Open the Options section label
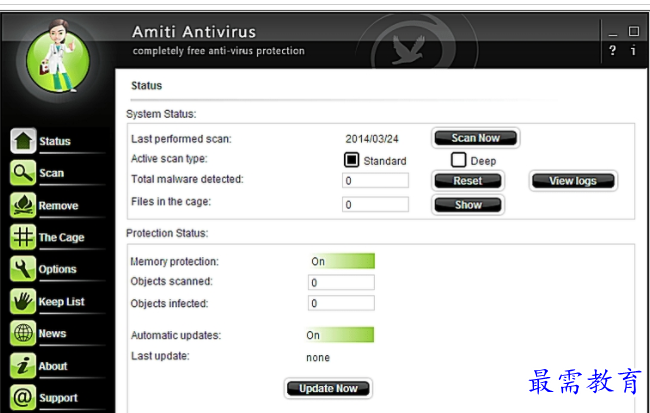Viewport: 650px width, 413px height. [x=58, y=270]
